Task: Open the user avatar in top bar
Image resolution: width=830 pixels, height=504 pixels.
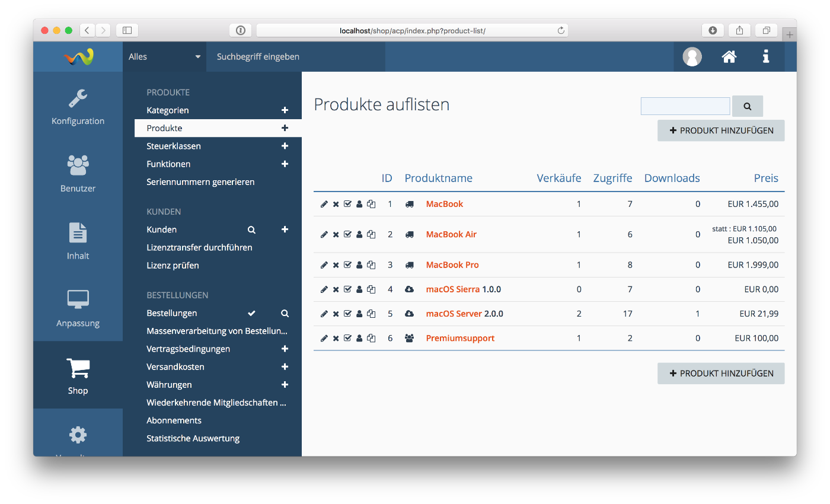Action: 692,57
